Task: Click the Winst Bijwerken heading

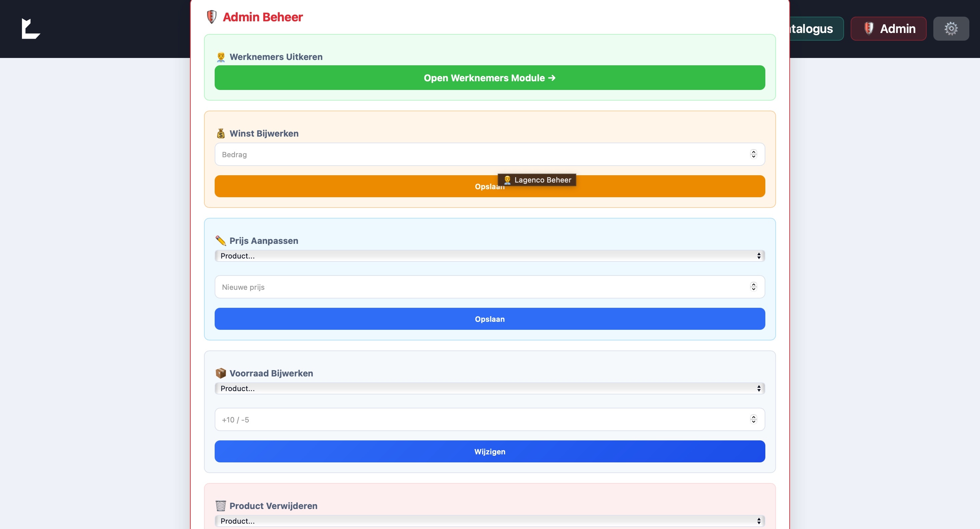Action: tap(264, 134)
